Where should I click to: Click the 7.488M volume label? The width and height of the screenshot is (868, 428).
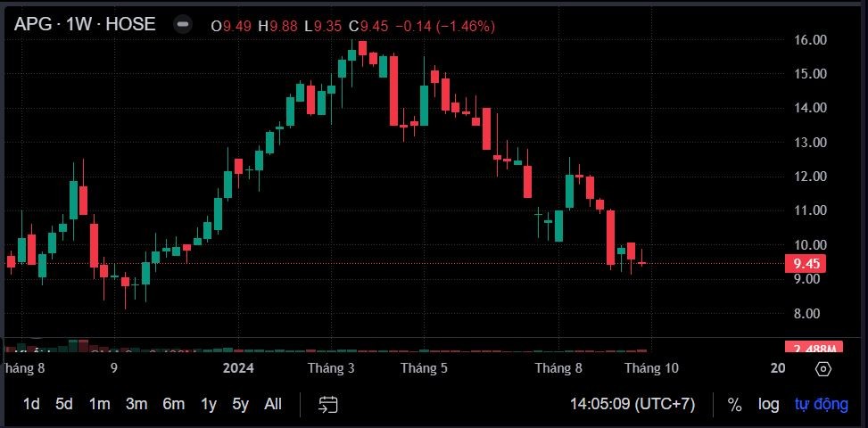pos(810,348)
